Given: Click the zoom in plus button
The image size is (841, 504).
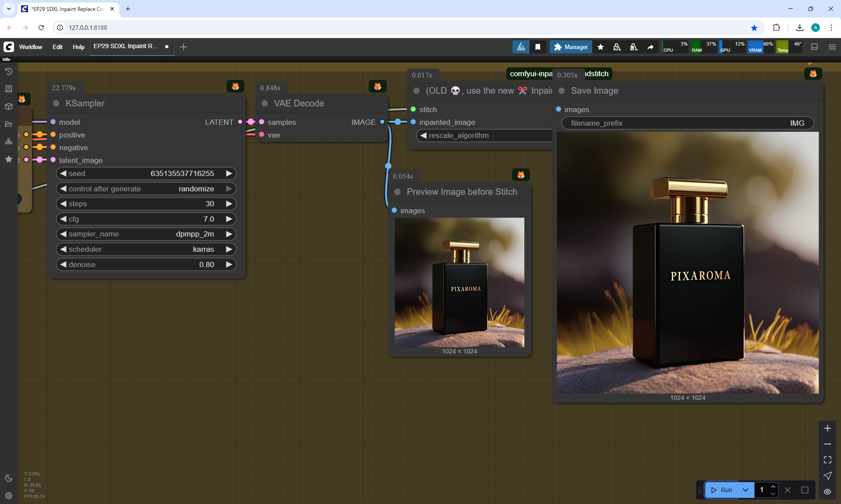Looking at the screenshot, I should [x=827, y=428].
